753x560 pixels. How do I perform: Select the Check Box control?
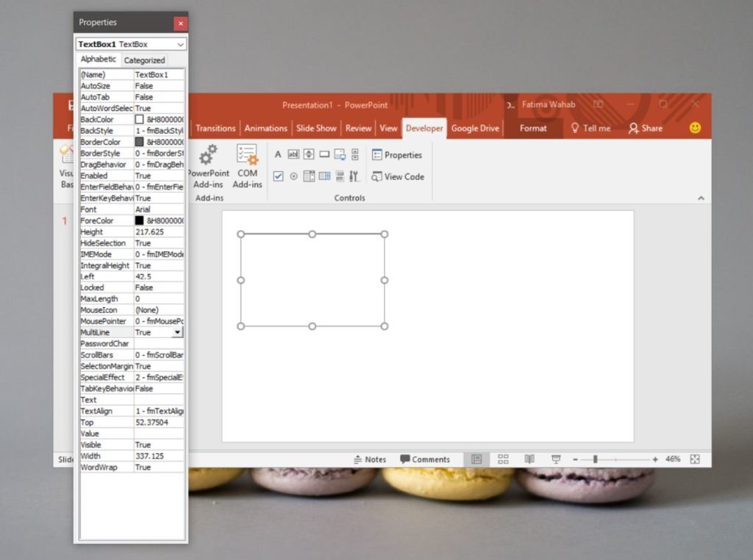pyautogui.click(x=279, y=176)
